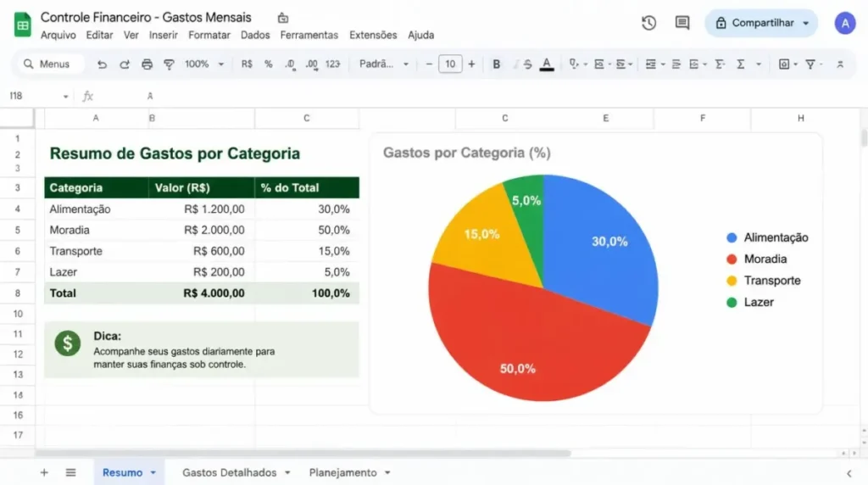Image resolution: width=868 pixels, height=485 pixels.
Task: Select the total cell R$ 4.000,00
Action: [202, 293]
